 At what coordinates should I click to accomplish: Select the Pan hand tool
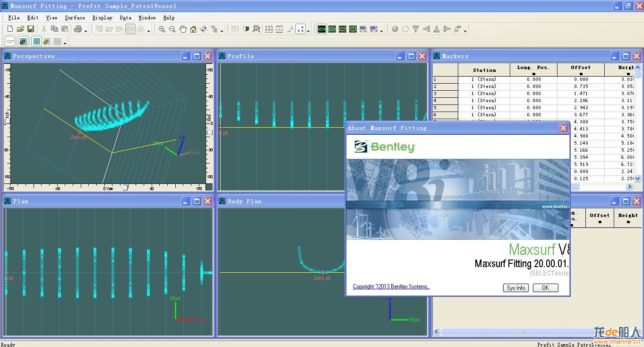click(x=183, y=29)
